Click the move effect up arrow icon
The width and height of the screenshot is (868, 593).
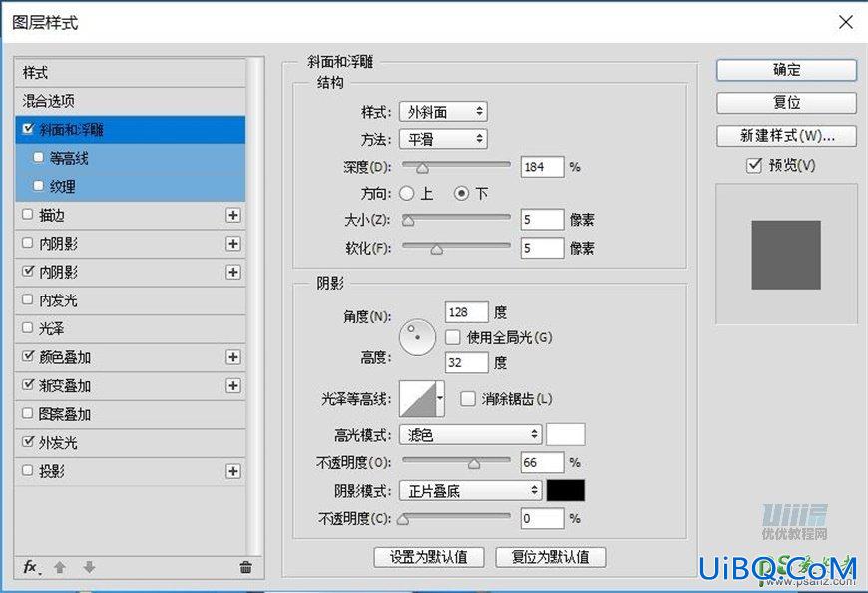[x=60, y=567]
